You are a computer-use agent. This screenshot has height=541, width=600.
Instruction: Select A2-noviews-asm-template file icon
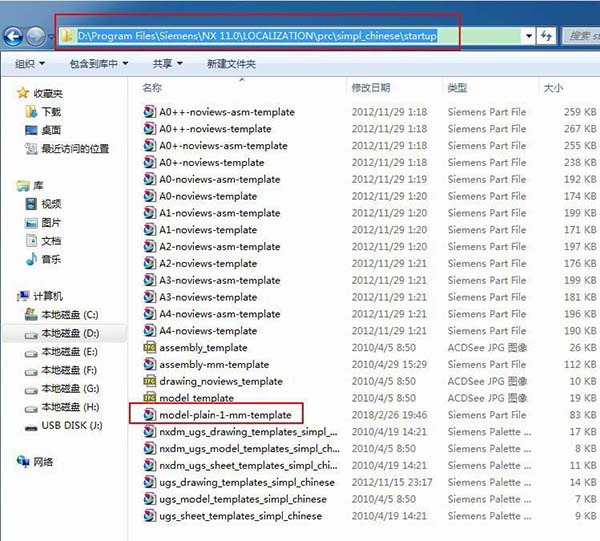pos(150,246)
